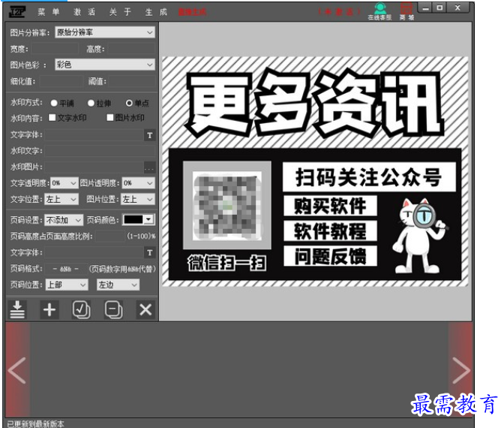Open the 生成 generate menu
Viewport: 504px width, 428px height.
point(156,12)
